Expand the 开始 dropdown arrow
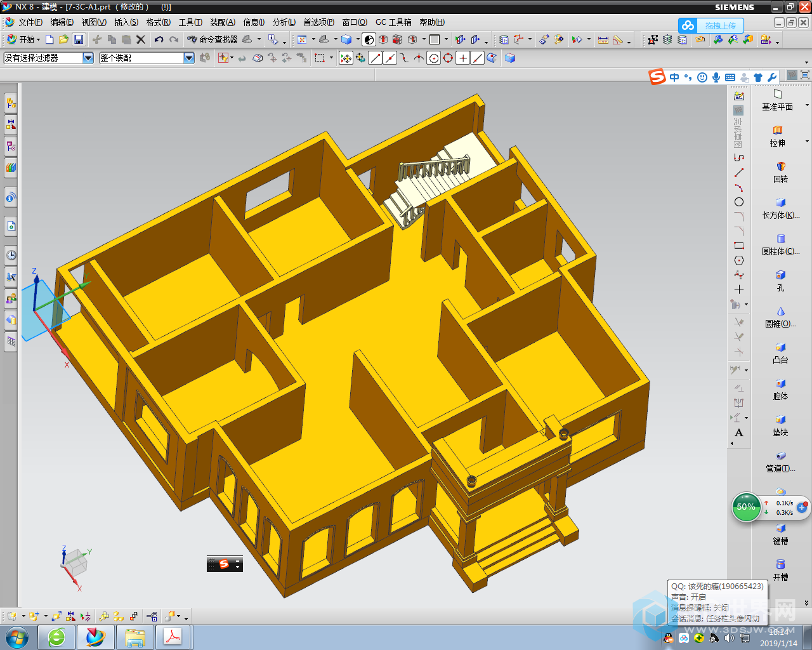The width and height of the screenshot is (812, 650). pos(39,40)
